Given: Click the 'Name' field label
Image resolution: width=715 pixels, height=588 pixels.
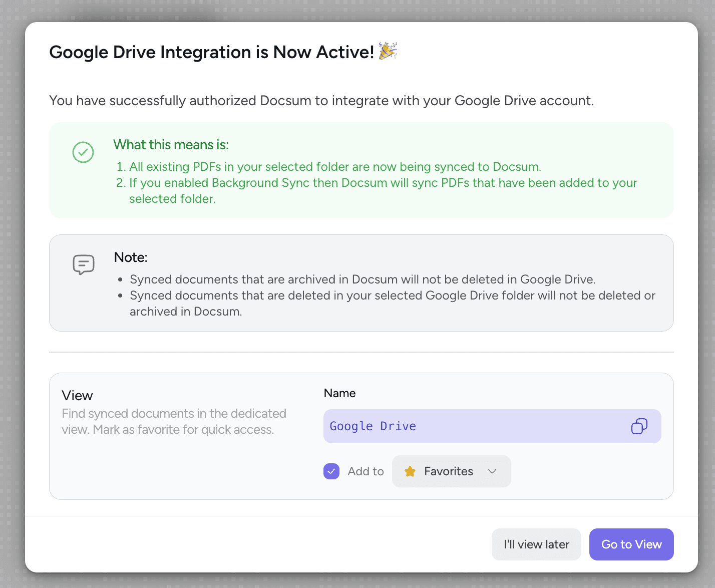Looking at the screenshot, I should pyautogui.click(x=339, y=393).
